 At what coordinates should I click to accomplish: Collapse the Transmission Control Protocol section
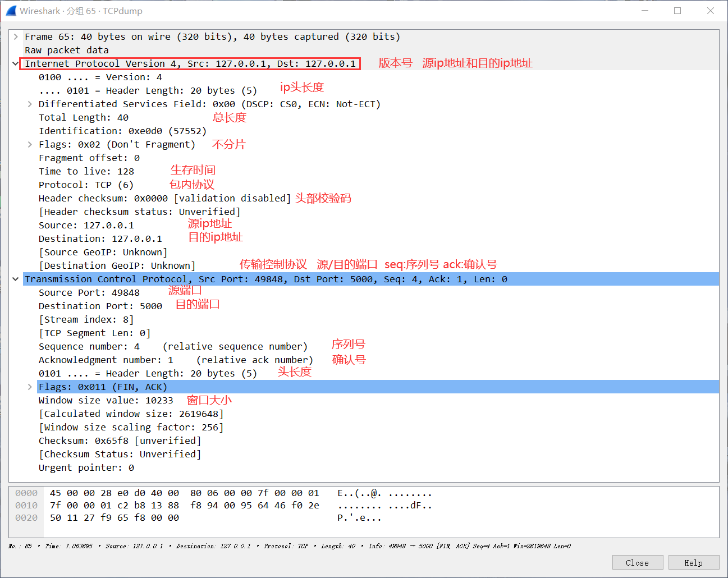coord(16,279)
